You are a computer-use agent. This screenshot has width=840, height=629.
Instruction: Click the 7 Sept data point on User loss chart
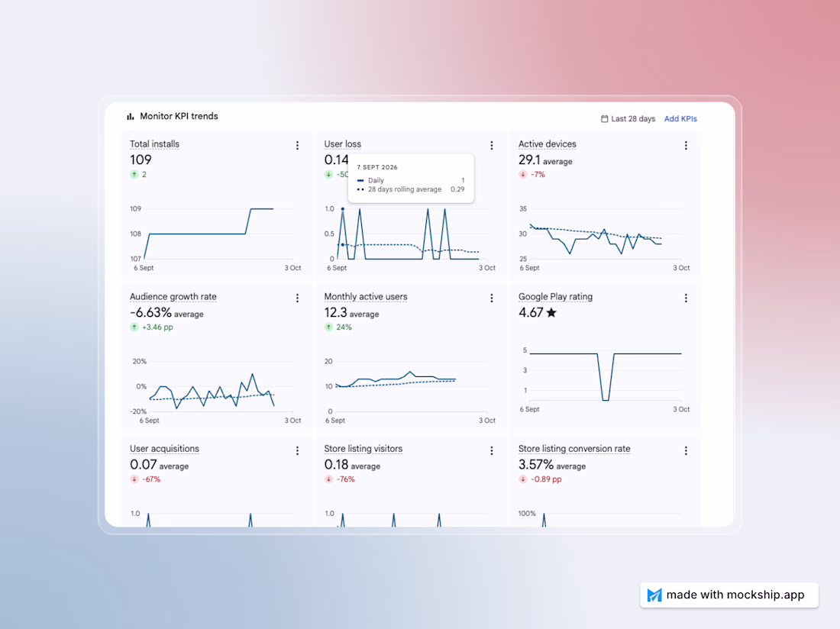point(343,208)
